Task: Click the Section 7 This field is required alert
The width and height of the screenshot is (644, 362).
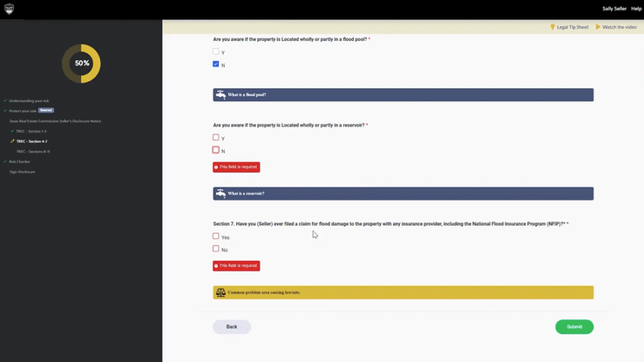Action: click(236, 266)
